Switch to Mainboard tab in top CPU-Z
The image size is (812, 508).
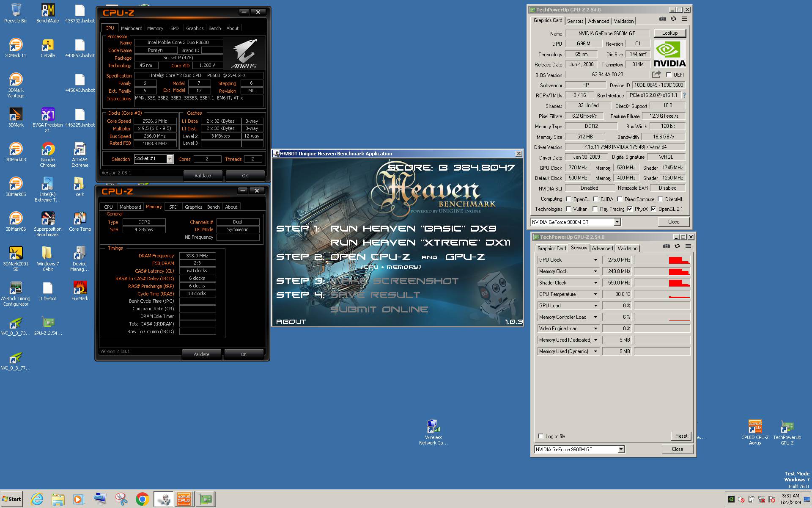[132, 28]
